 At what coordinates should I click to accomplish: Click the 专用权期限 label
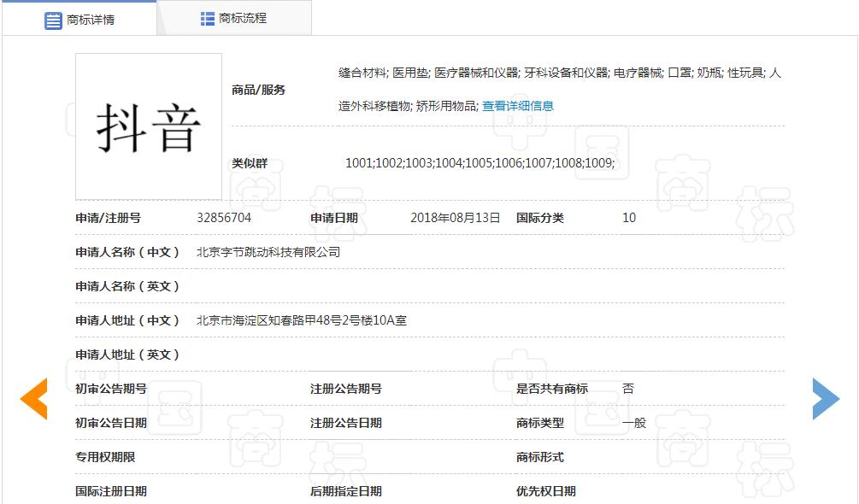pos(105,458)
